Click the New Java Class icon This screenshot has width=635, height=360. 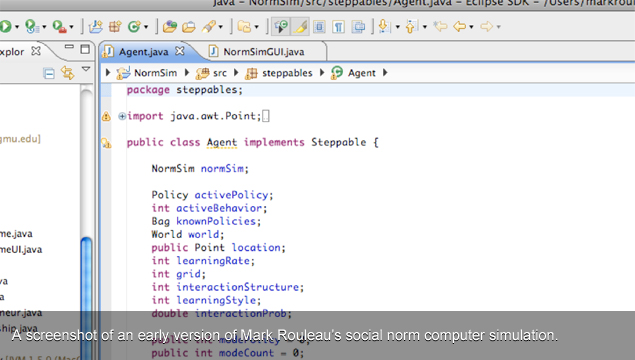click(134, 27)
